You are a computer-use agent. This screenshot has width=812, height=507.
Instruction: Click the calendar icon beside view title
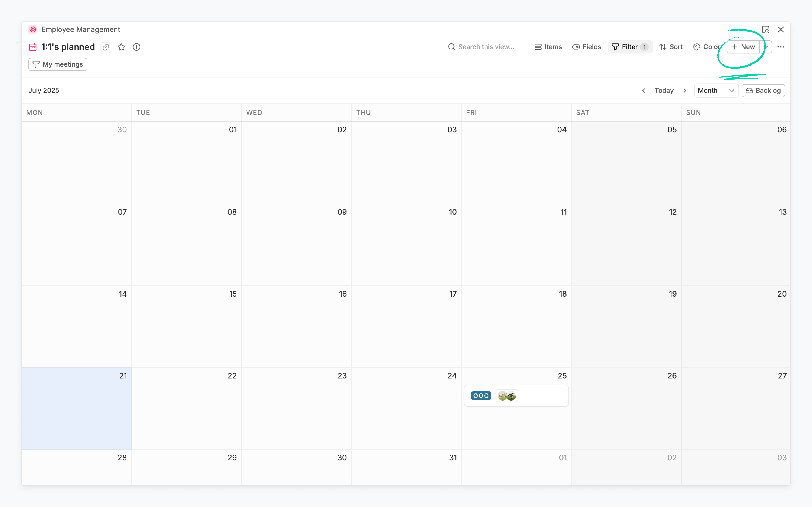(32, 47)
